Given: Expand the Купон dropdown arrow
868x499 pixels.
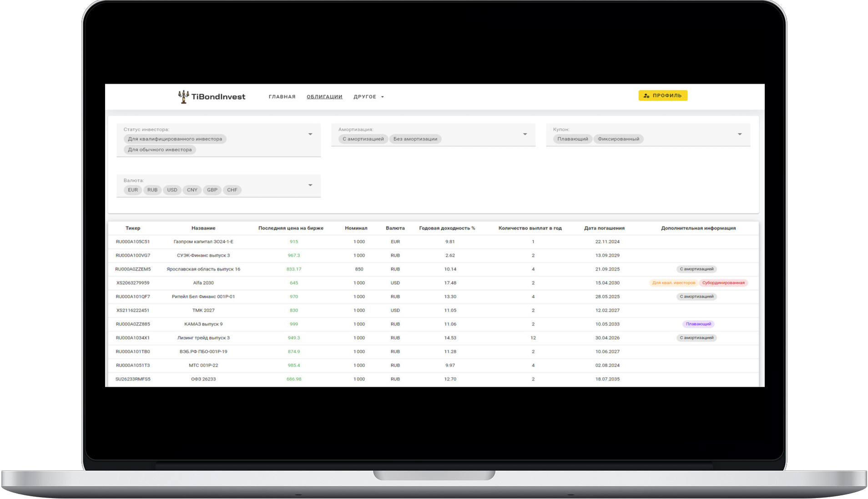Looking at the screenshot, I should pos(740,134).
